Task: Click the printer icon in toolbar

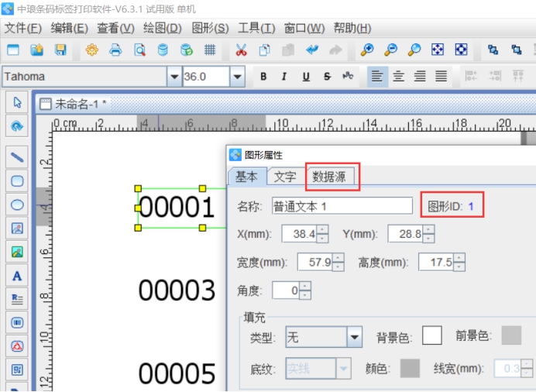Action: tap(115, 50)
